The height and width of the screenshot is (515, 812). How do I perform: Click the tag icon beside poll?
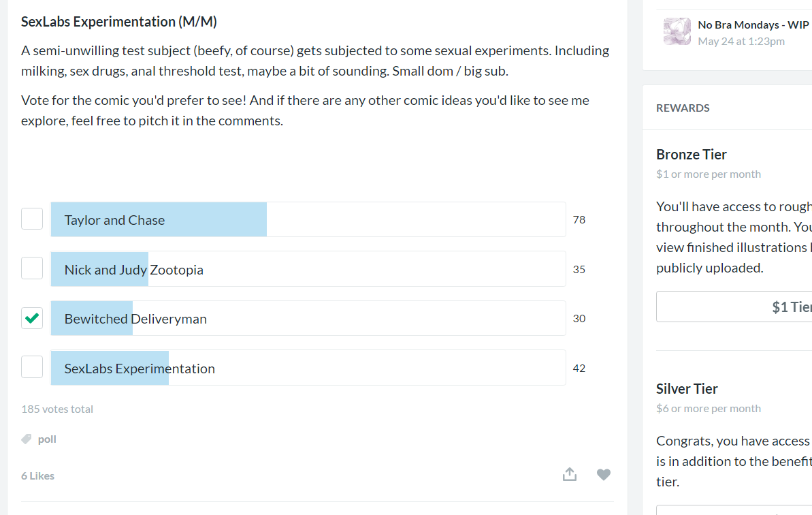[x=27, y=439]
